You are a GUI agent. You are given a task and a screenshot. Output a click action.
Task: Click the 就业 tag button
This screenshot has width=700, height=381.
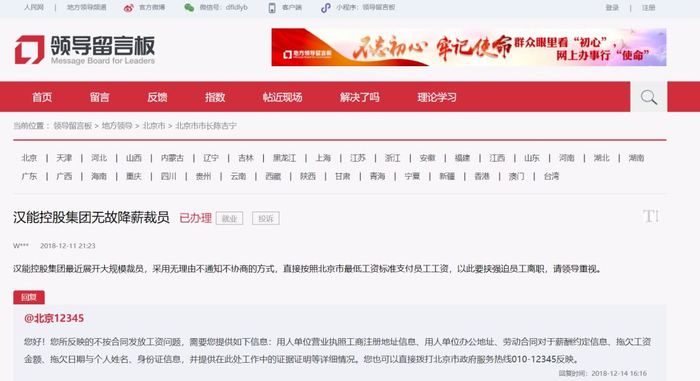coord(229,218)
